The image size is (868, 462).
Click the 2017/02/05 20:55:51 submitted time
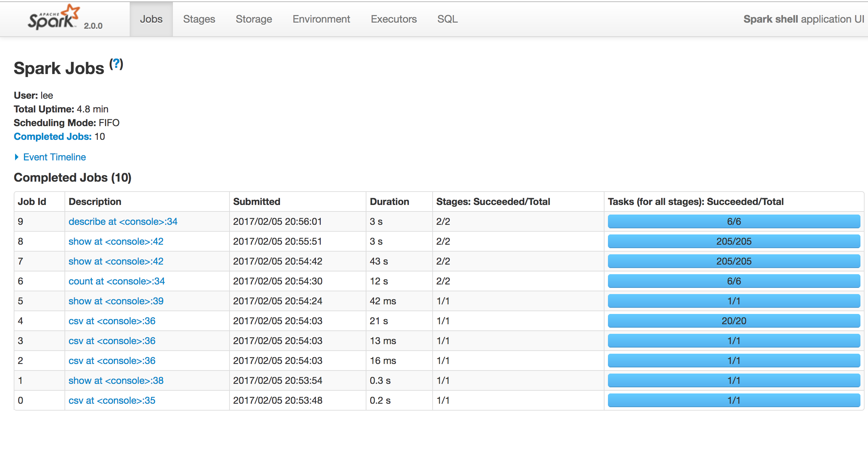(278, 241)
